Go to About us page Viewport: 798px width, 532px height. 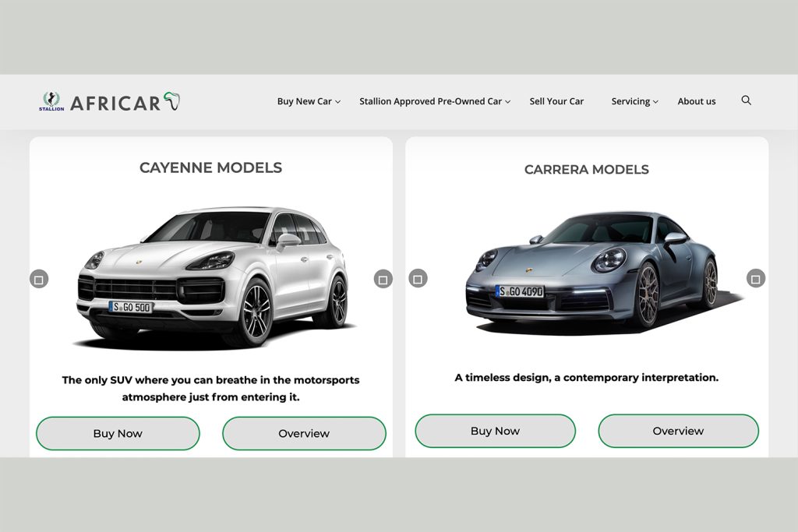(x=697, y=101)
